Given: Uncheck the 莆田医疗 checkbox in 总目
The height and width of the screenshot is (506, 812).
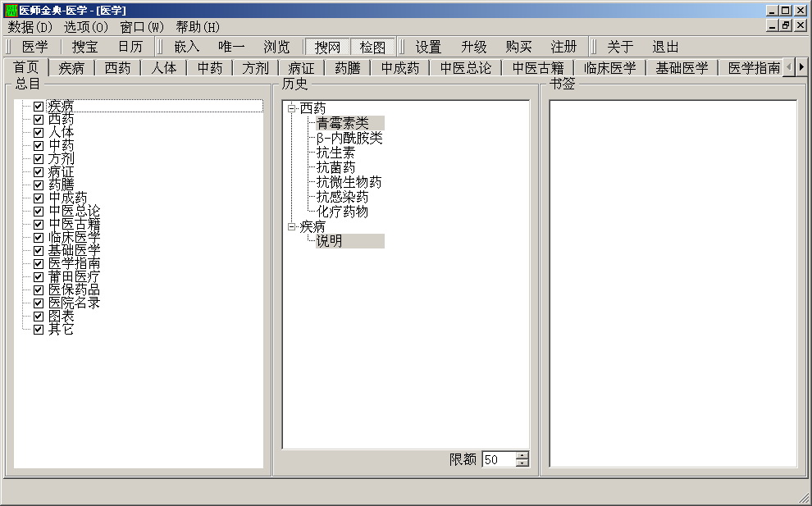Looking at the screenshot, I should [x=39, y=277].
